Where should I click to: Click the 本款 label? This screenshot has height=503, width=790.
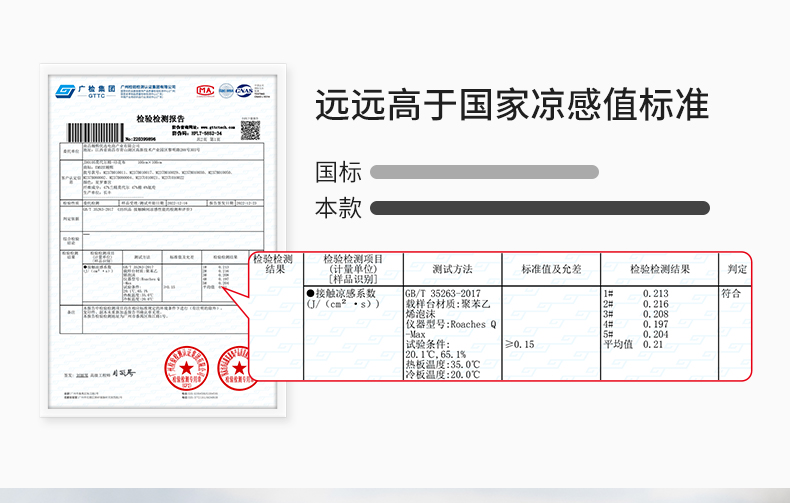tap(338, 208)
